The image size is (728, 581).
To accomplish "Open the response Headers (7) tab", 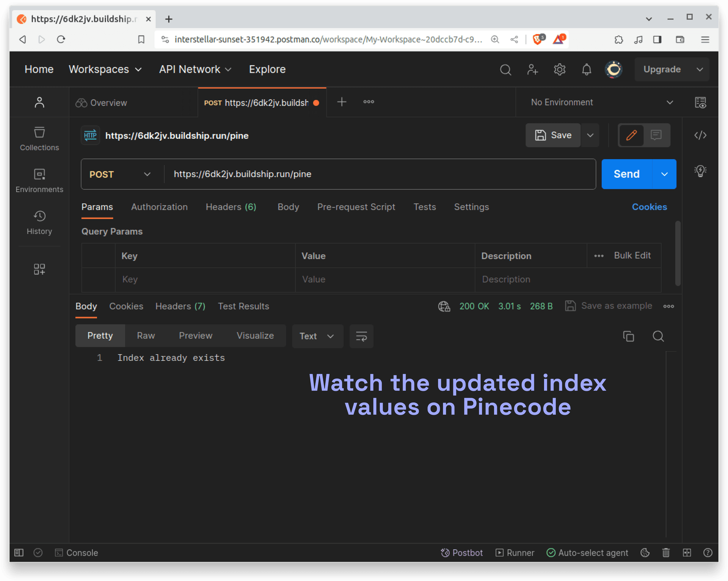I will click(x=180, y=306).
